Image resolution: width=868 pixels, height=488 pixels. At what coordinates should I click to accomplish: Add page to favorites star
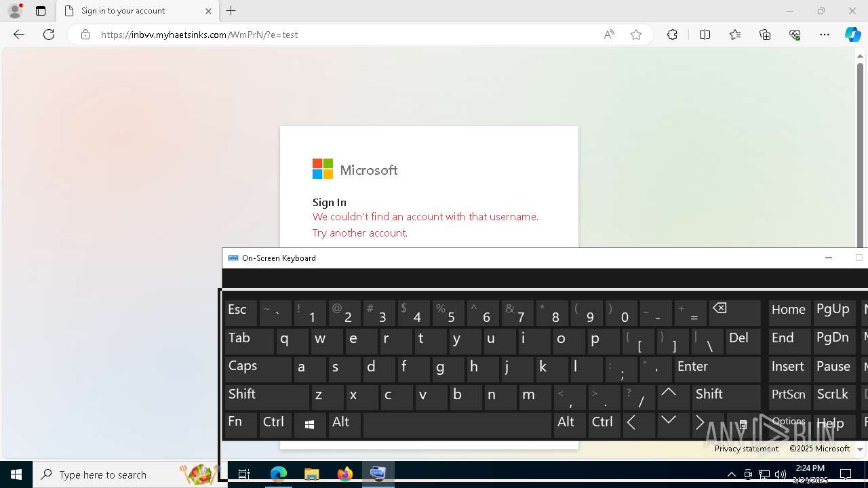(x=636, y=35)
